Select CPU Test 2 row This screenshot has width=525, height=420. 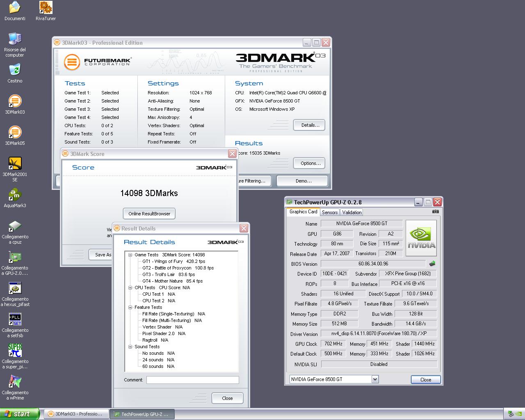(x=159, y=301)
